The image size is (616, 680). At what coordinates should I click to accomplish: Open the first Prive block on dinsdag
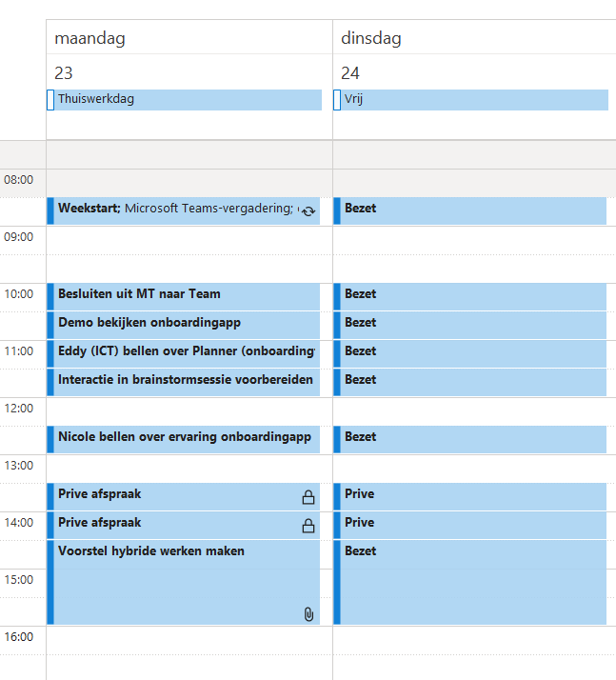click(470, 496)
